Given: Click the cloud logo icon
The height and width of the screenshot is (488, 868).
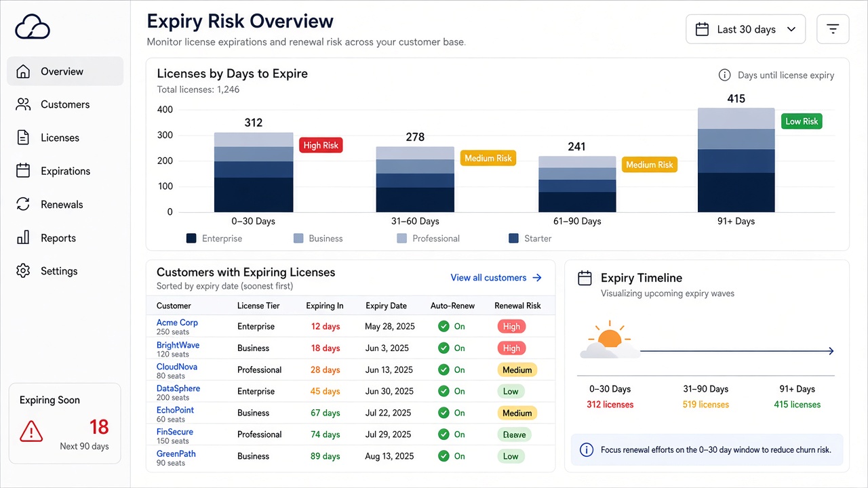Looking at the screenshot, I should (33, 27).
